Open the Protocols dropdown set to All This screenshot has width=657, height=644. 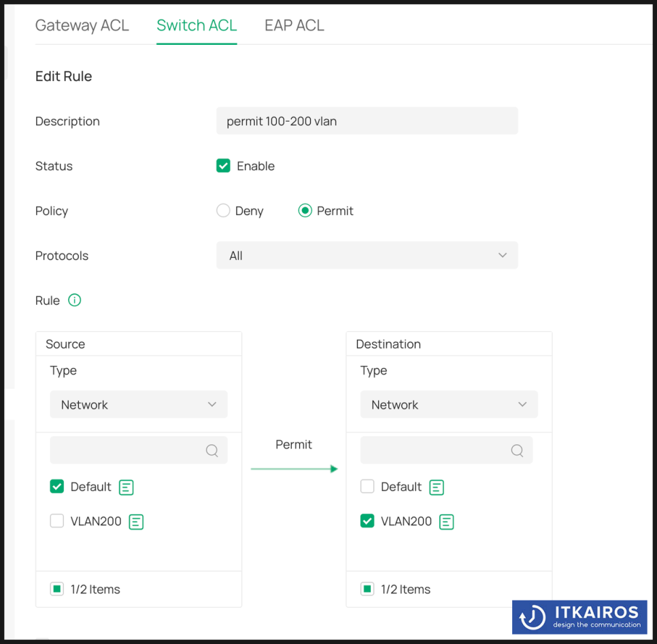click(367, 255)
